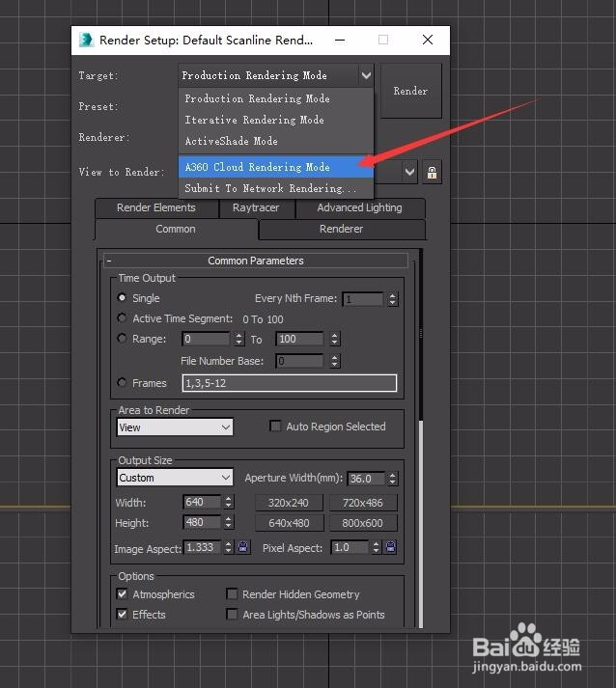Screen dimensions: 616x688
Task: Collapse the Common Parameters rollout
Action: point(256,261)
